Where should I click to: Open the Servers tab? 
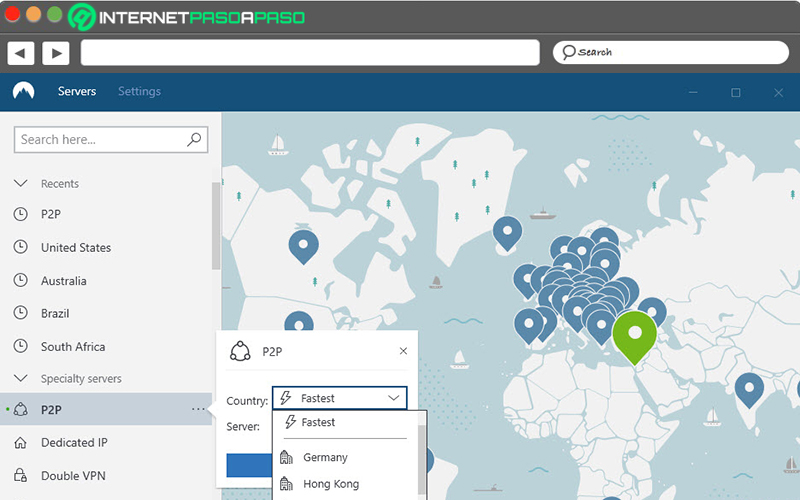(77, 91)
